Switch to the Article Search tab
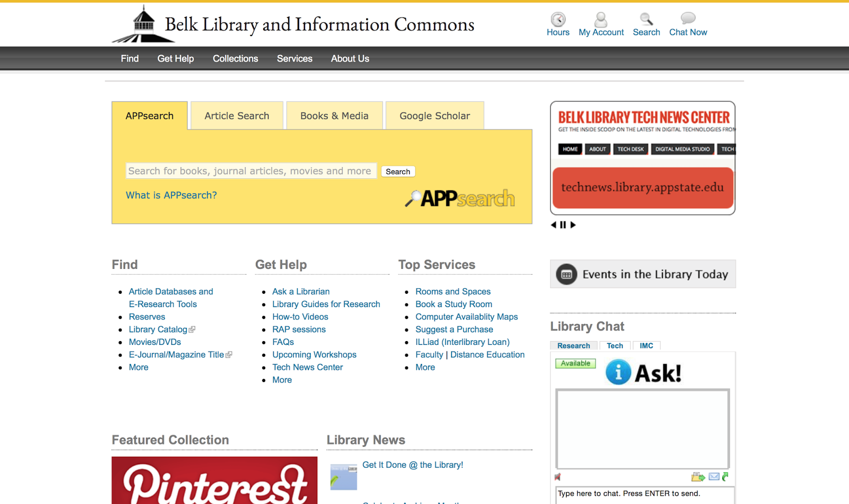Viewport: 849px width, 504px height. (237, 116)
